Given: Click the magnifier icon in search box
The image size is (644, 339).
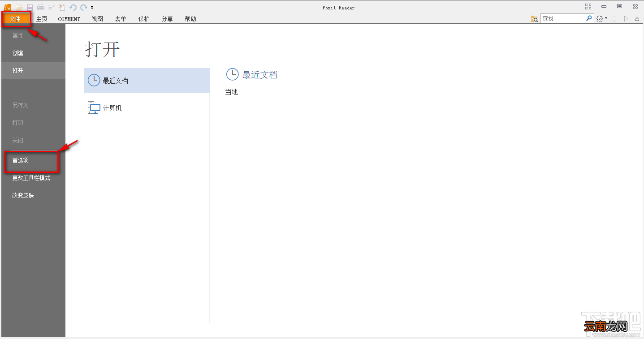Looking at the screenshot, I should (x=589, y=18).
